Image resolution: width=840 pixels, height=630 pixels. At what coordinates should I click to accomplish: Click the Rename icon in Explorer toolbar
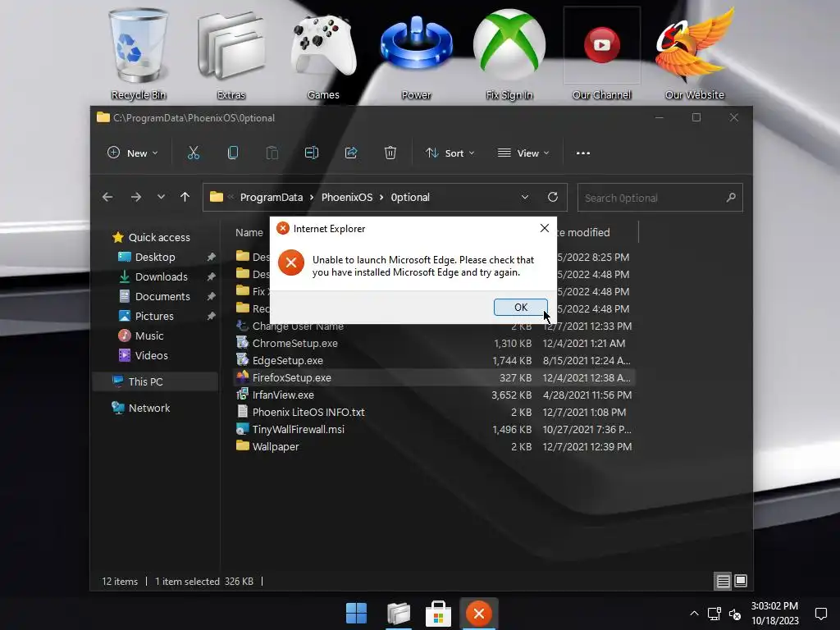[311, 153]
